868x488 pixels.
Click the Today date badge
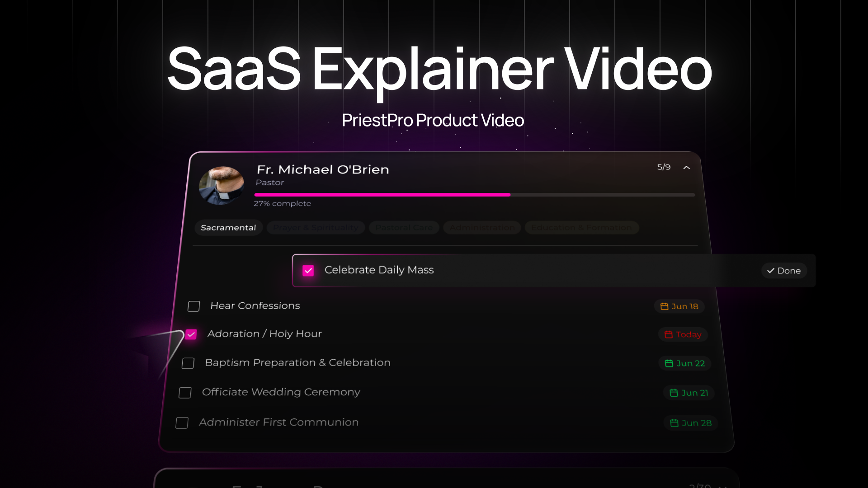[683, 334]
